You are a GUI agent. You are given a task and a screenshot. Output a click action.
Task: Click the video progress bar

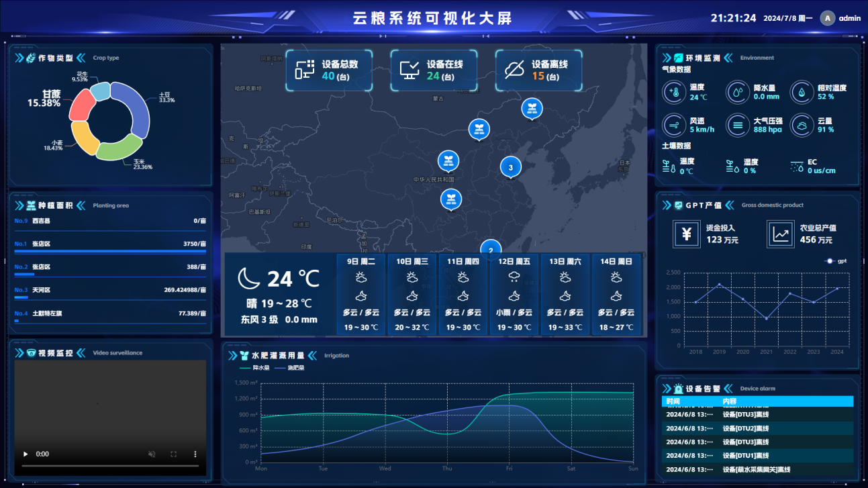[x=111, y=466]
